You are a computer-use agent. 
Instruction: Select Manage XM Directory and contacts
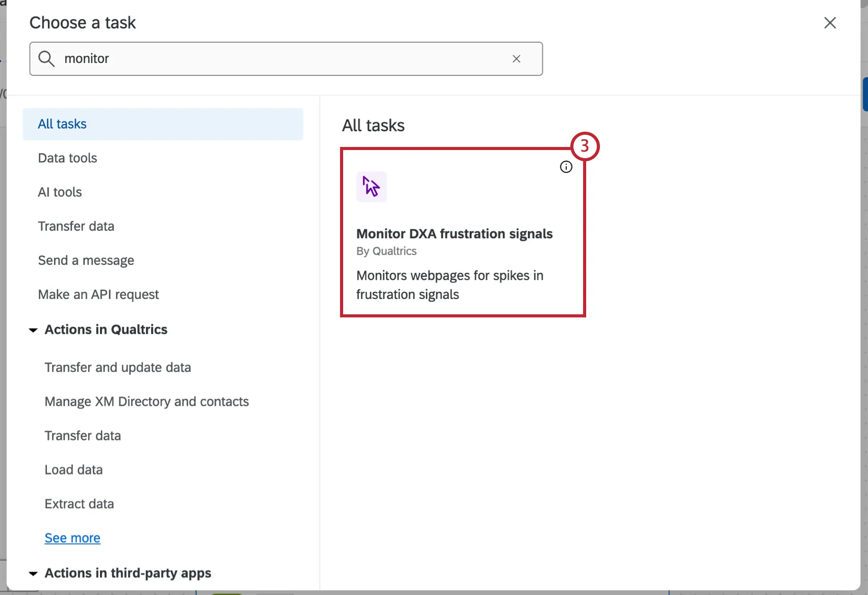coord(147,402)
